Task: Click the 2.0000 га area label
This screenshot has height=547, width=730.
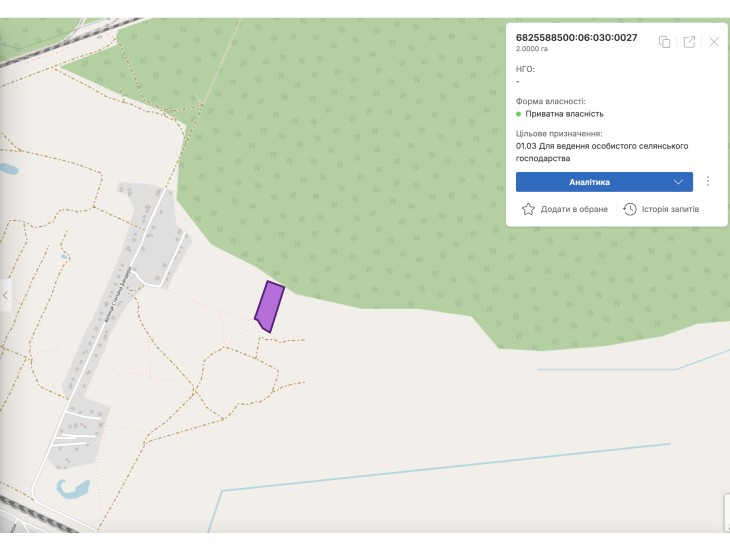Action: 531,49
